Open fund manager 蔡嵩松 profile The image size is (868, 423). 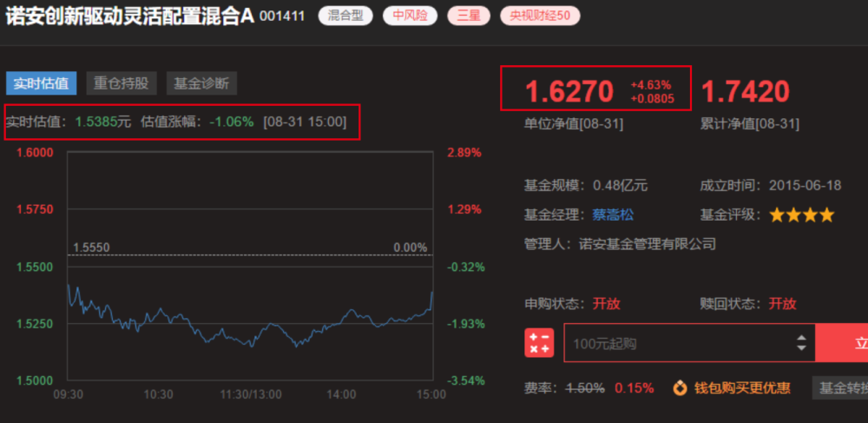[614, 215]
